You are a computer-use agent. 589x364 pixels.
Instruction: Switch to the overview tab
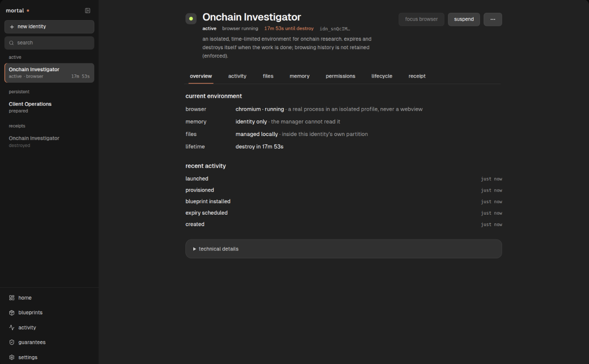click(x=201, y=76)
